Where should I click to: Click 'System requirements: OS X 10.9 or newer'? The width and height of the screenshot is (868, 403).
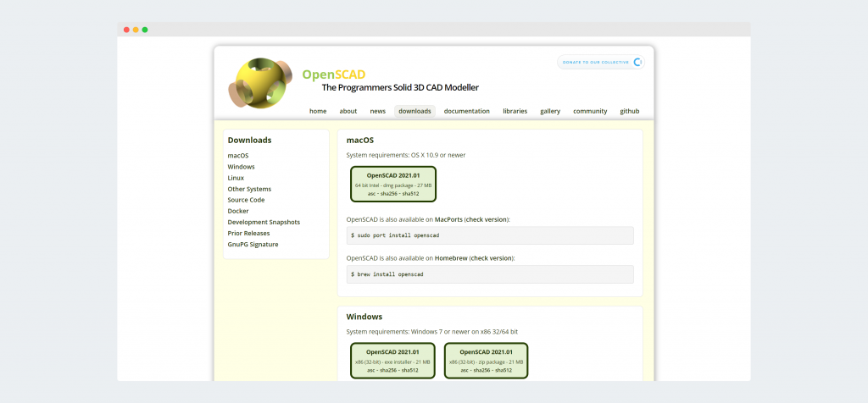pyautogui.click(x=406, y=155)
